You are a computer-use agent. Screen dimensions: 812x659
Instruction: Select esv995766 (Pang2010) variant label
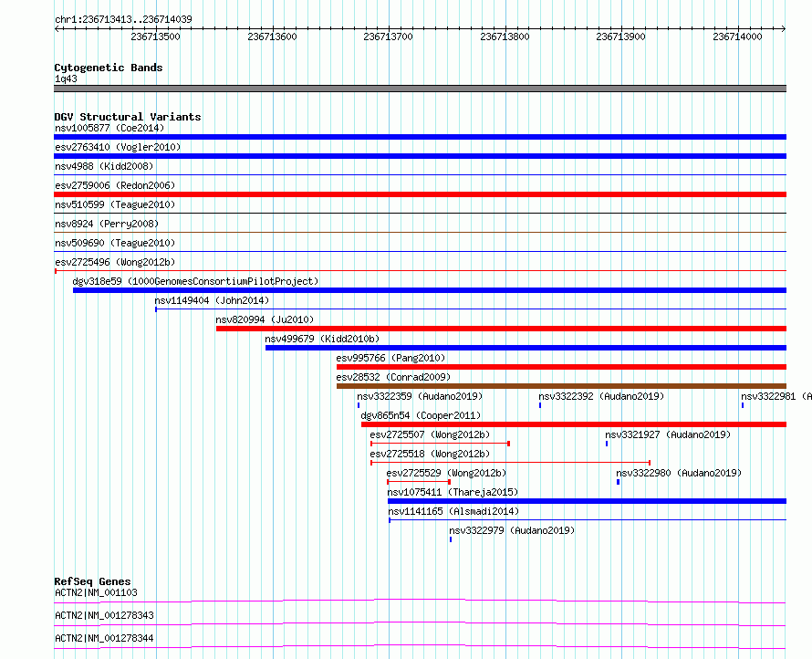click(390, 358)
